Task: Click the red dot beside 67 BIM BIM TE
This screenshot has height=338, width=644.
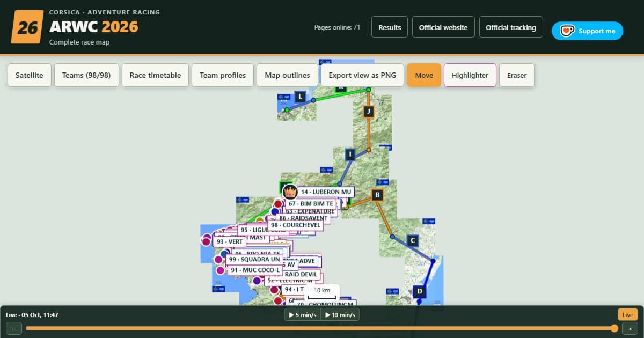Action: point(278,204)
